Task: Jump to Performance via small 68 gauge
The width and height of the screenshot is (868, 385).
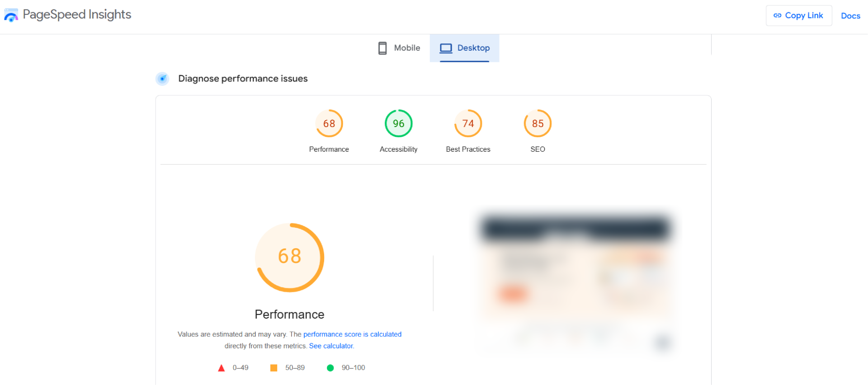Action: [x=329, y=123]
